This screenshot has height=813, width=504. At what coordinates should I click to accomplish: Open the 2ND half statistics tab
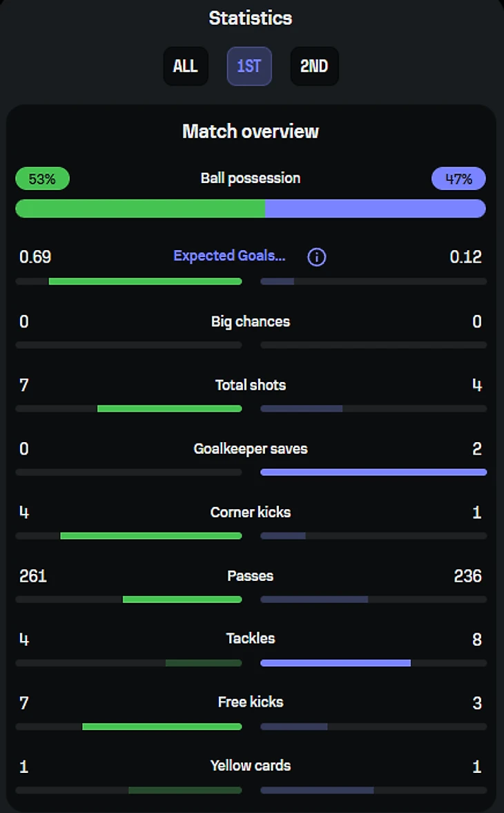click(x=314, y=66)
